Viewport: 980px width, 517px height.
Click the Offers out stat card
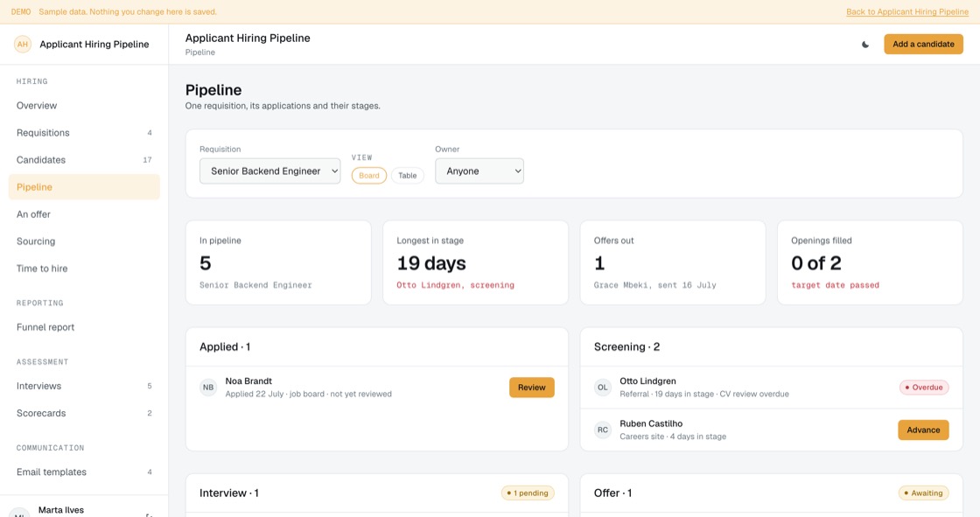click(673, 262)
